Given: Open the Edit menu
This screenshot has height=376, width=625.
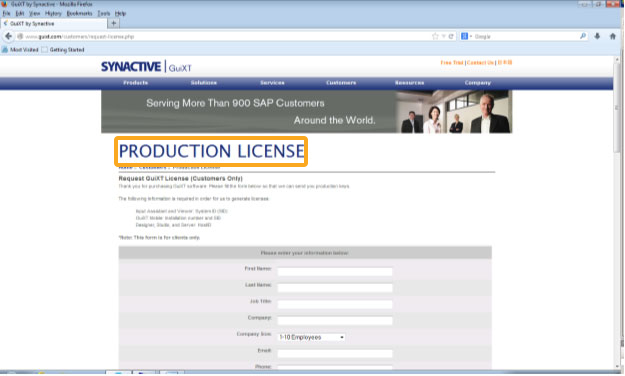Looking at the screenshot, I should click(x=20, y=14).
